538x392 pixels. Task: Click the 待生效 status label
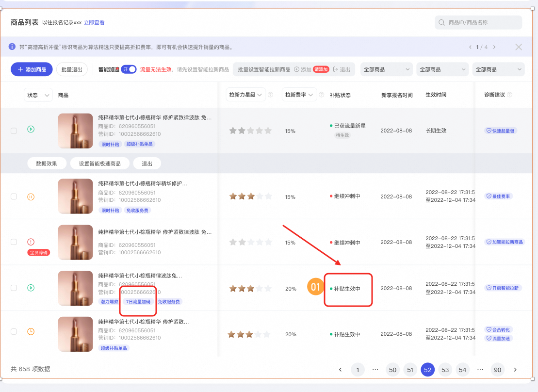point(342,135)
